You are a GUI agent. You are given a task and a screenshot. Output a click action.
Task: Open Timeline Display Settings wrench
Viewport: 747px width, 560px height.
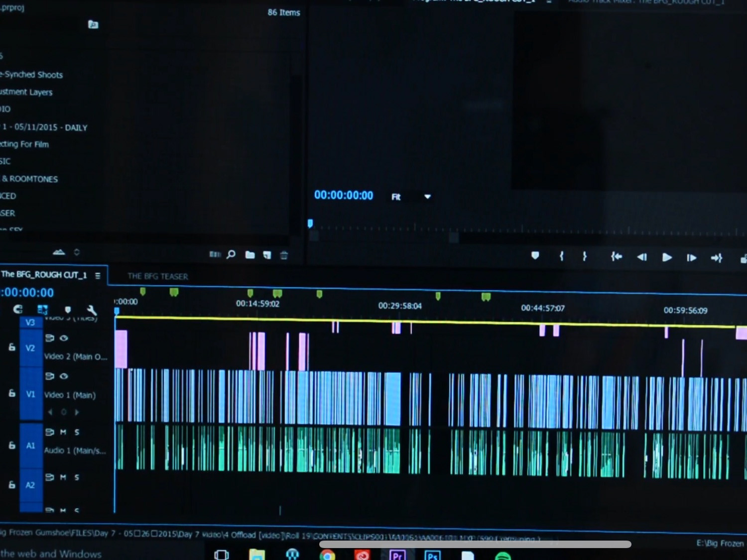(x=92, y=310)
